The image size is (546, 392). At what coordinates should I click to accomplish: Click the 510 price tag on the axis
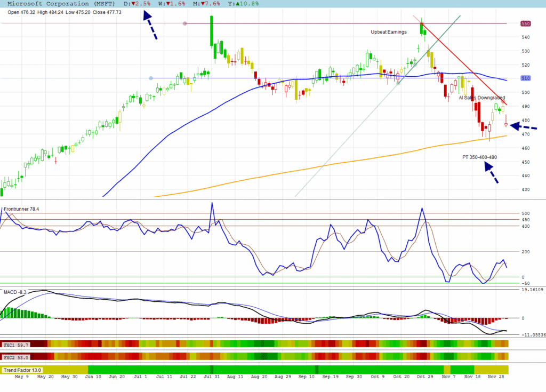coord(526,78)
